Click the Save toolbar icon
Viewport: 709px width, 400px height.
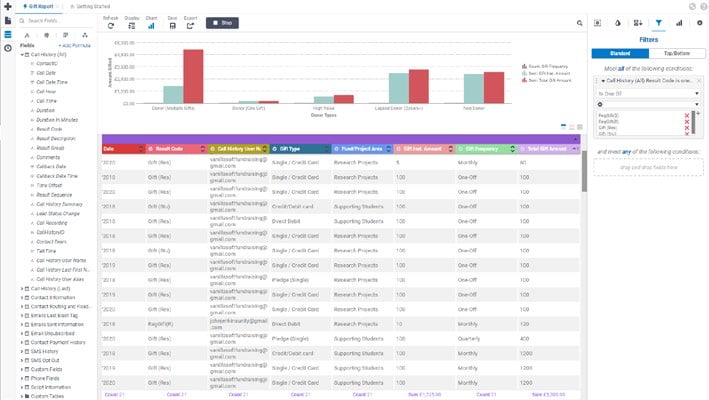pos(172,26)
